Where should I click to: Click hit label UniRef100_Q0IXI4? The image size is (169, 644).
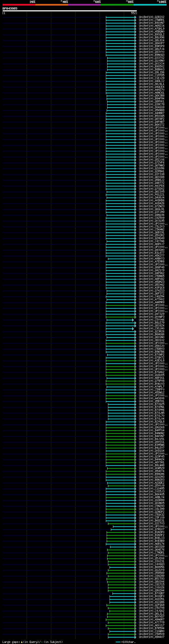tap(152, 64)
